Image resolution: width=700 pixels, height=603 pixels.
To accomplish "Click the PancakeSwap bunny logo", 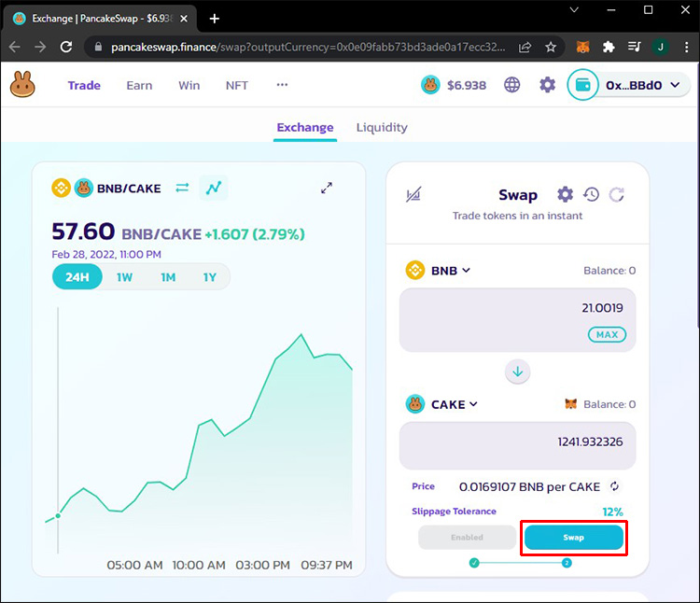I will tap(22, 85).
